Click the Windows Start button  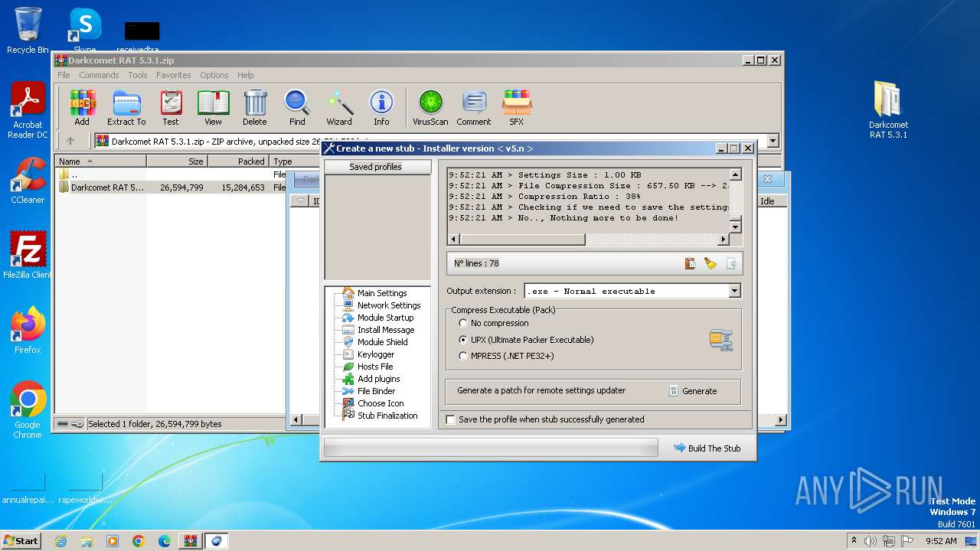click(21, 540)
